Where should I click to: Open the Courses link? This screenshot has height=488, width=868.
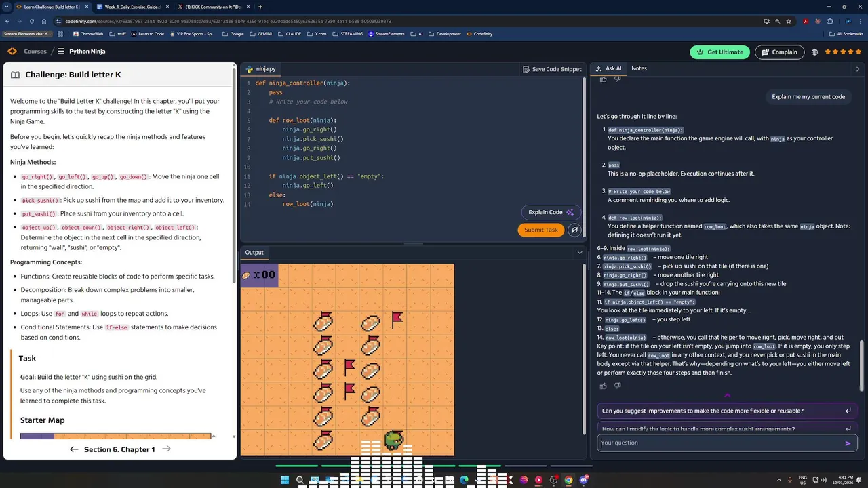click(35, 52)
